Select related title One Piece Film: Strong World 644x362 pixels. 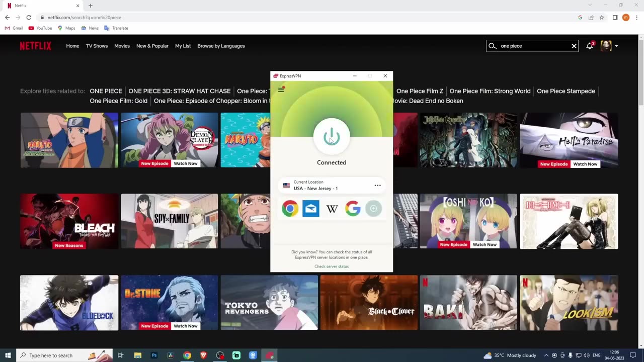click(490, 91)
